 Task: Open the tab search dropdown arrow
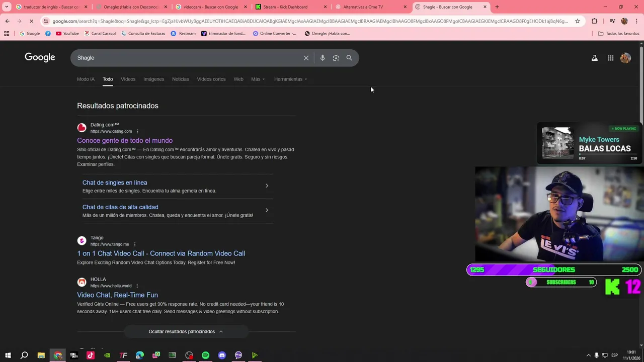click(x=7, y=7)
